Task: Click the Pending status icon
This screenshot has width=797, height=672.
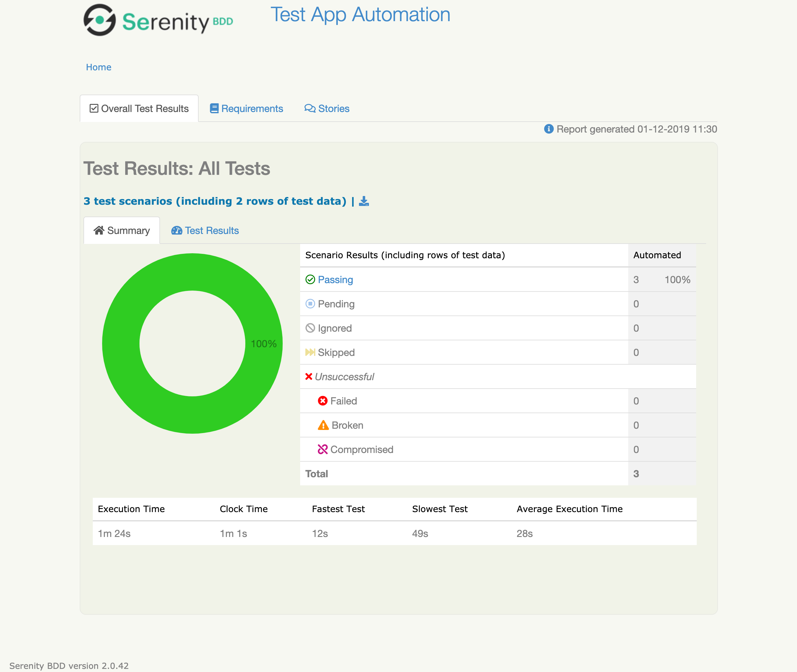Action: (x=310, y=304)
